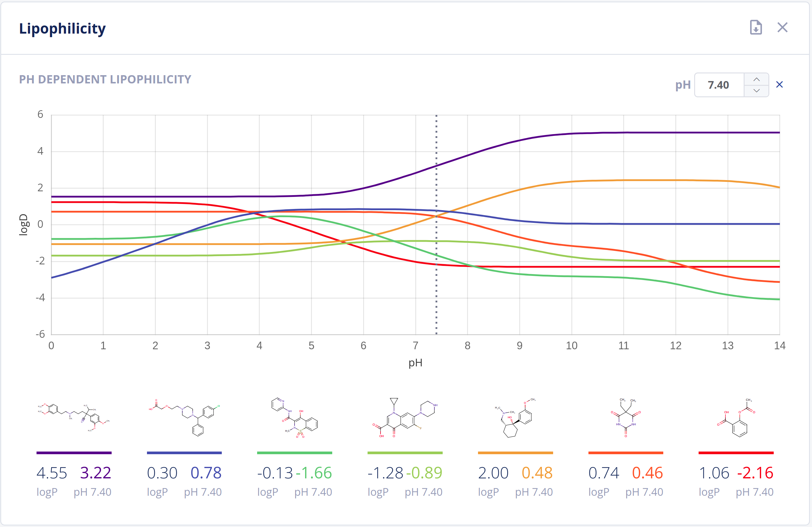Click the logP value 4.55
This screenshot has width=812, height=527.
tap(52, 473)
